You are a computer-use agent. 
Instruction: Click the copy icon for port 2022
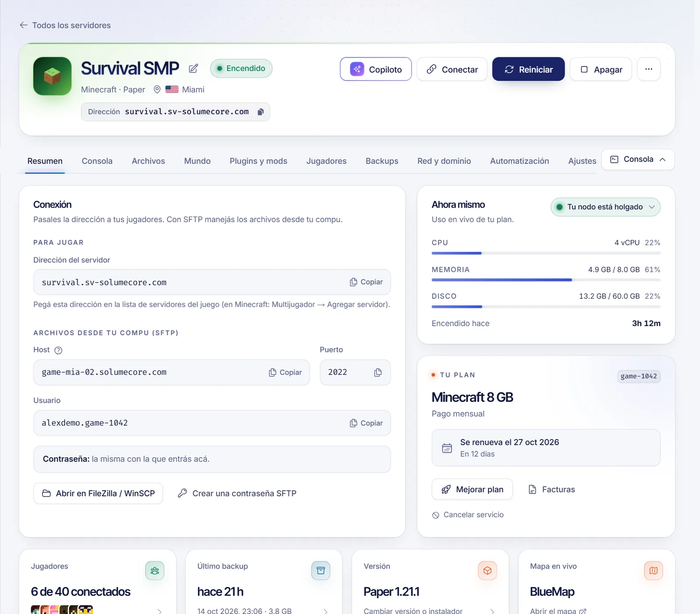(378, 372)
